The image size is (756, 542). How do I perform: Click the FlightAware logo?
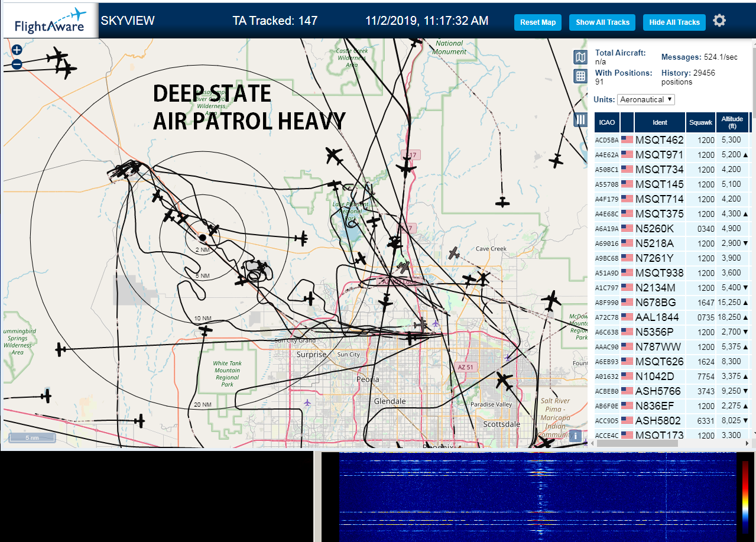point(50,21)
